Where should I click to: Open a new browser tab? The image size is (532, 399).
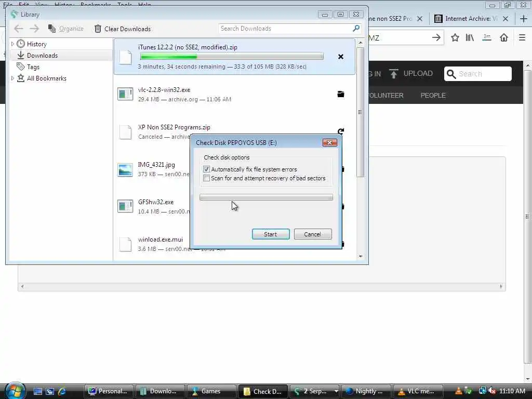click(524, 19)
